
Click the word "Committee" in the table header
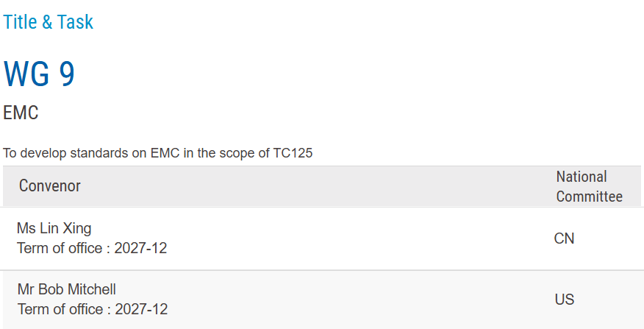click(x=589, y=197)
